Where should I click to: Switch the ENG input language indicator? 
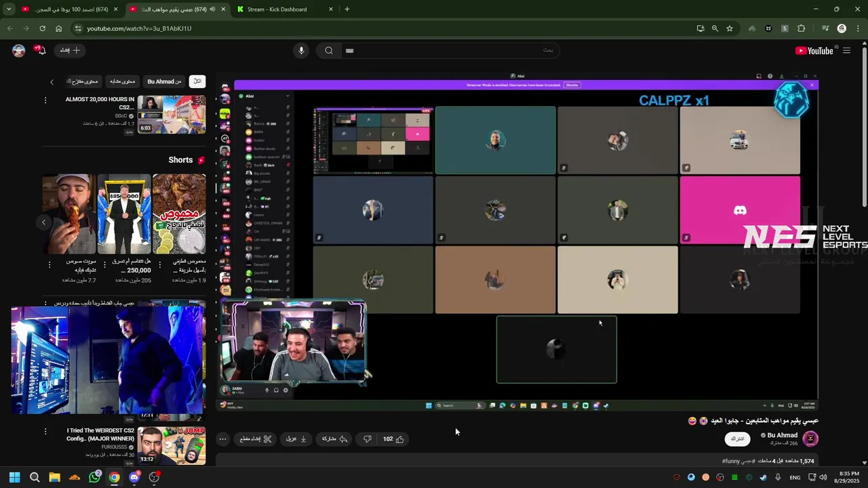tap(795, 477)
